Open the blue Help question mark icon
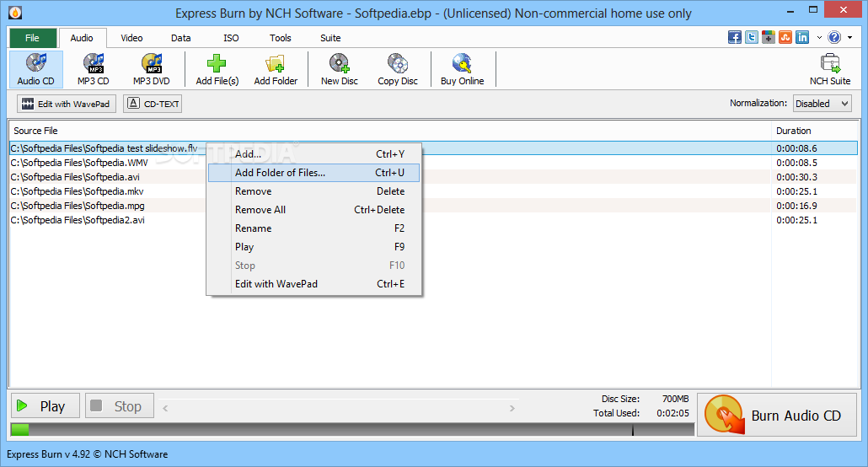868x467 pixels. click(834, 38)
